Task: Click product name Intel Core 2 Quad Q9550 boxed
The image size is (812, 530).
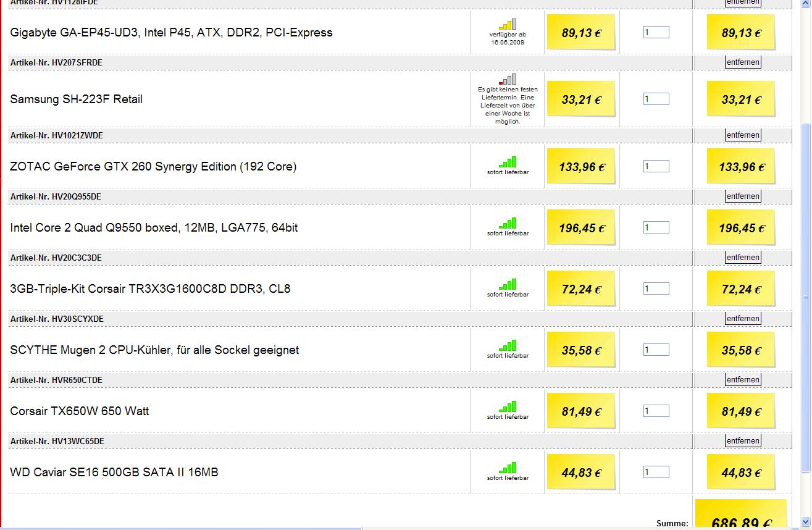Action: pyautogui.click(x=154, y=228)
